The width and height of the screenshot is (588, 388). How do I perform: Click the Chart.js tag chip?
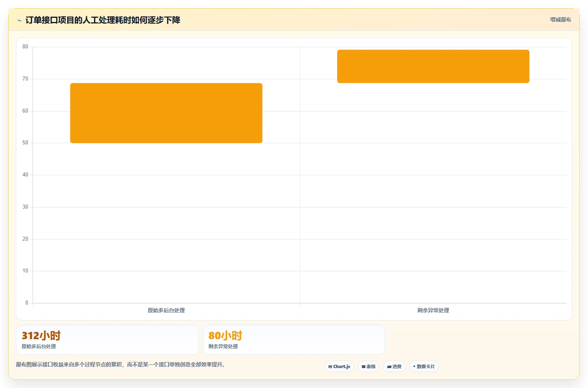tap(339, 366)
